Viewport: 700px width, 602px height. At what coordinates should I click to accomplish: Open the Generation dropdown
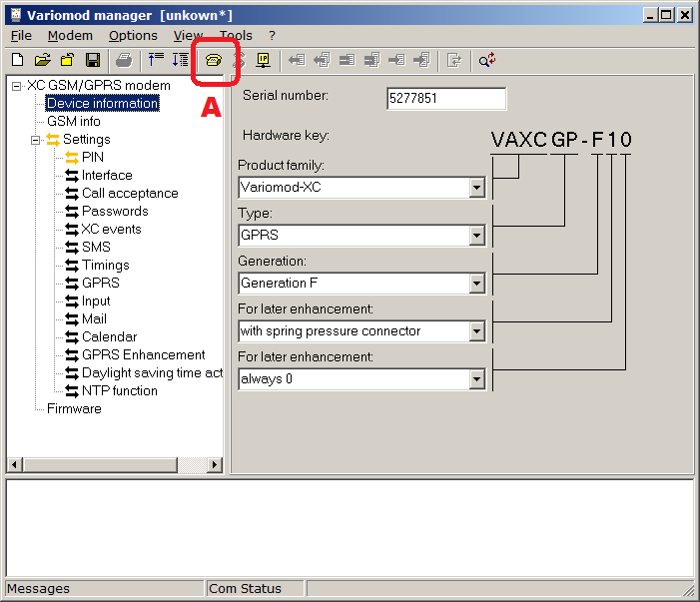[476, 284]
